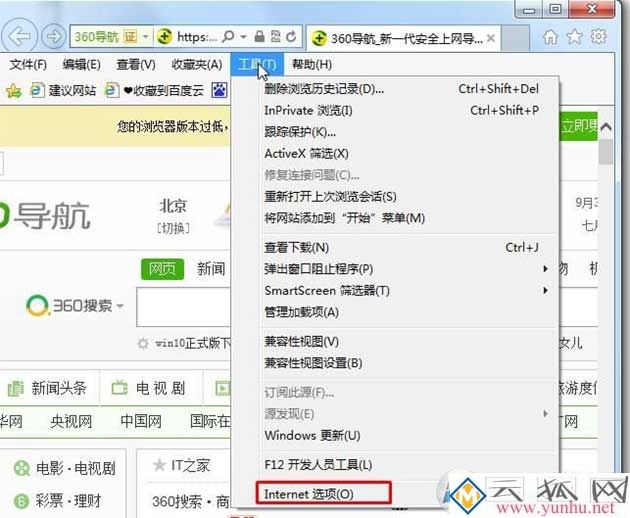Open a new blank tab
Screen dimensions: 630x518
pyautogui.click(x=515, y=38)
